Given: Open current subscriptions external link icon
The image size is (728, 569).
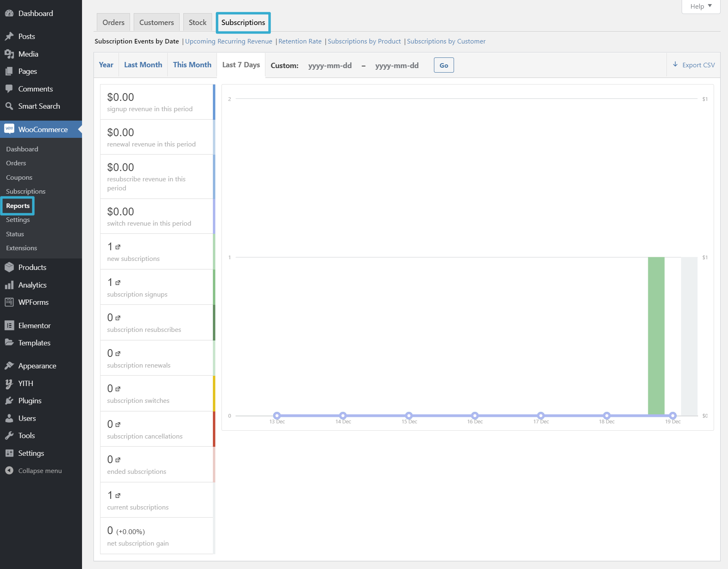Looking at the screenshot, I should [x=118, y=496].
